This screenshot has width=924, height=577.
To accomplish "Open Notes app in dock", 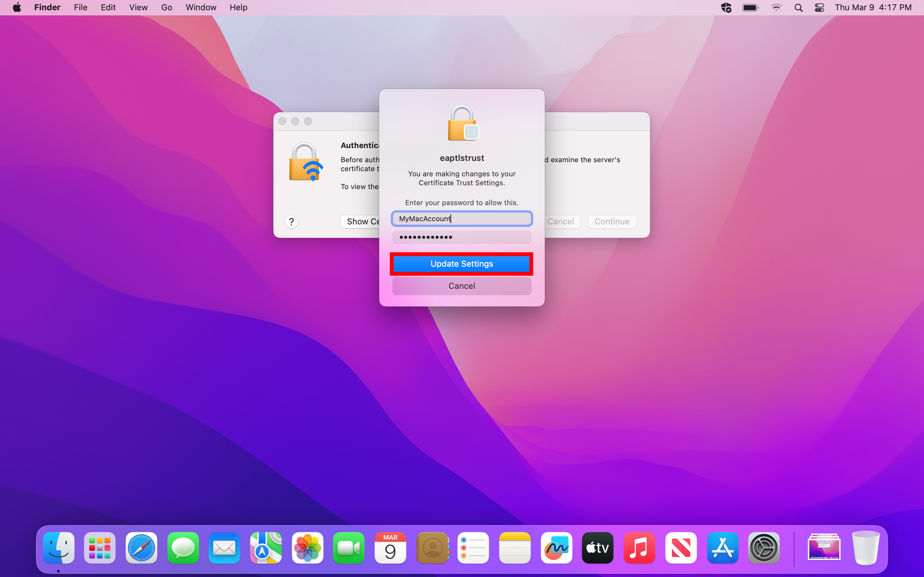I will click(515, 548).
